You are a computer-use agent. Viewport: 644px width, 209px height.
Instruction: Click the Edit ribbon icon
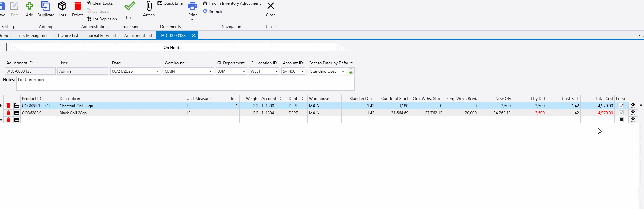coord(14,9)
